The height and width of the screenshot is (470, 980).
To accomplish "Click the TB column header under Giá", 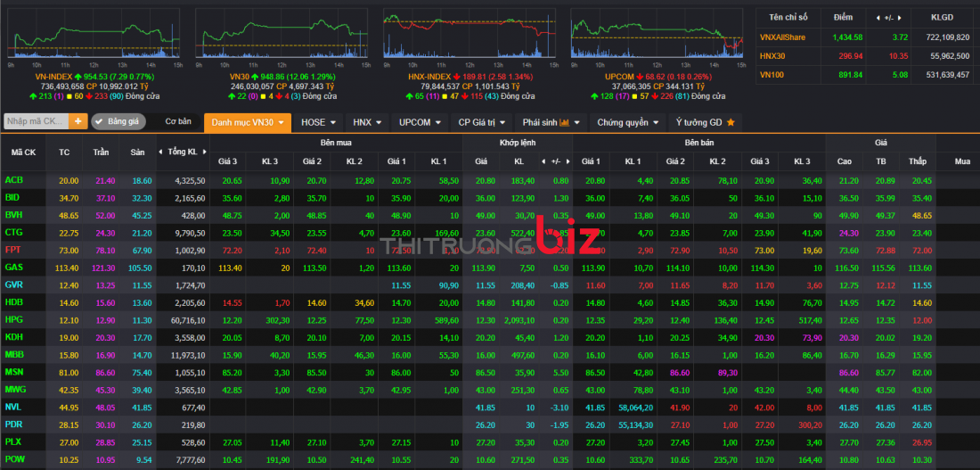I will [880, 162].
